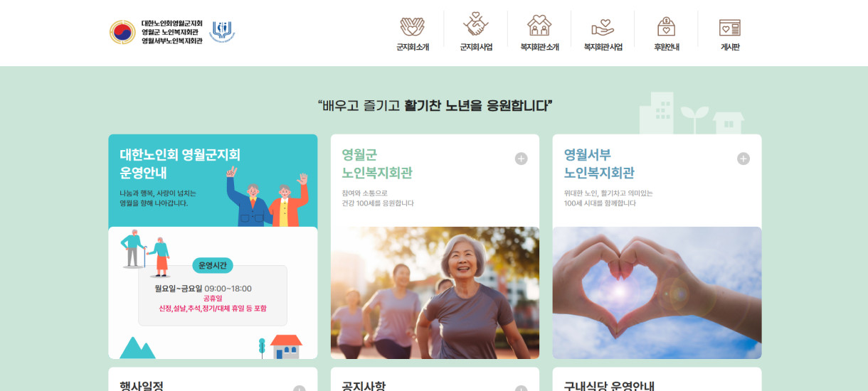Expand the 행사일정 plus button

tap(300, 388)
